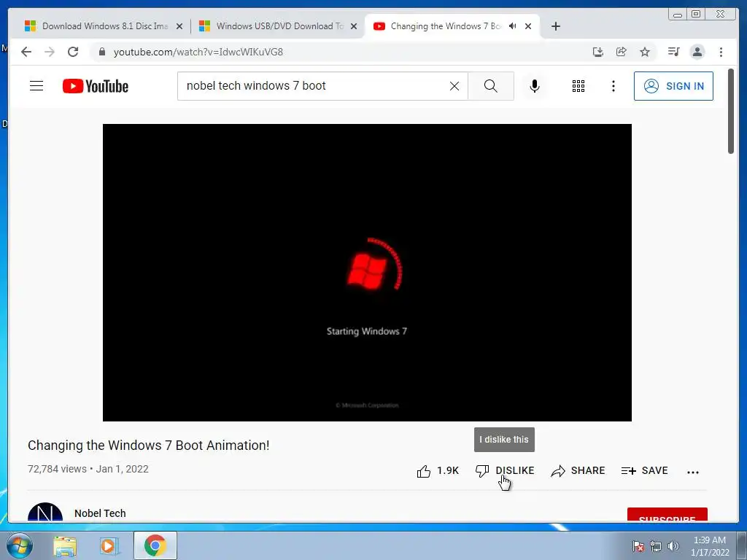Open Chrome's three-dot menu
Screen dimensions: 747x560
pyautogui.click(x=721, y=52)
